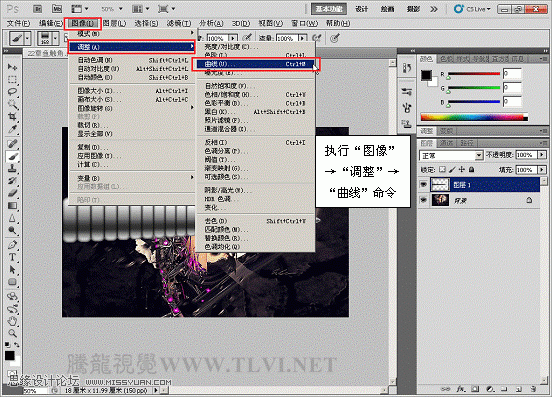Image resolution: width=552 pixels, height=397 pixels.
Task: Open the layer fill 100% slider arrow
Action: tap(542, 170)
